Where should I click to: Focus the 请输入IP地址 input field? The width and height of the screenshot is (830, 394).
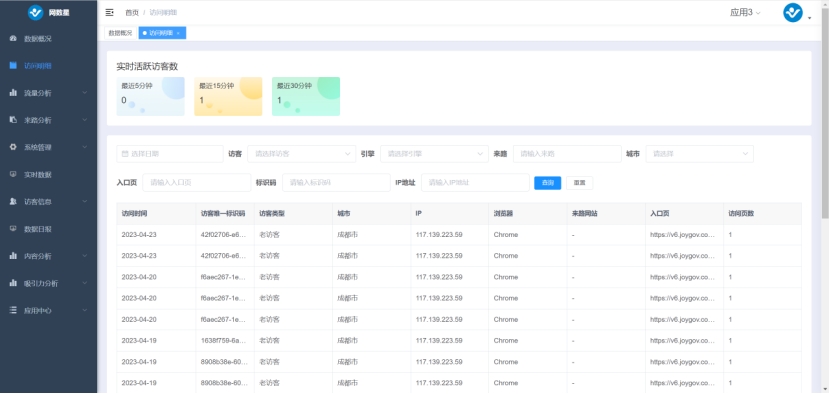coord(475,182)
